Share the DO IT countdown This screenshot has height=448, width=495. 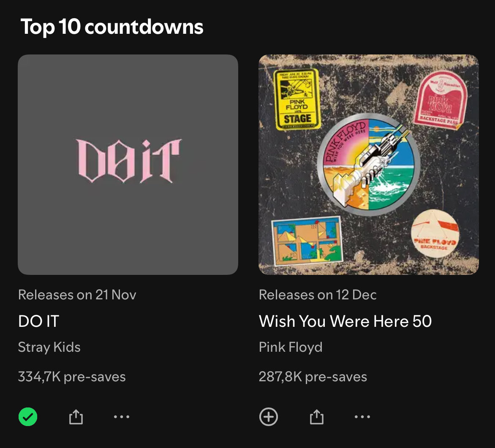tap(76, 417)
